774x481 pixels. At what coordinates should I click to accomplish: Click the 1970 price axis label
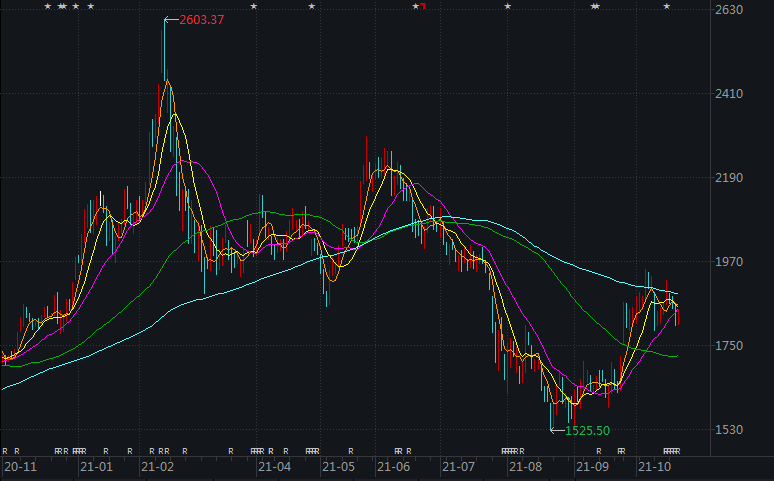(x=729, y=261)
